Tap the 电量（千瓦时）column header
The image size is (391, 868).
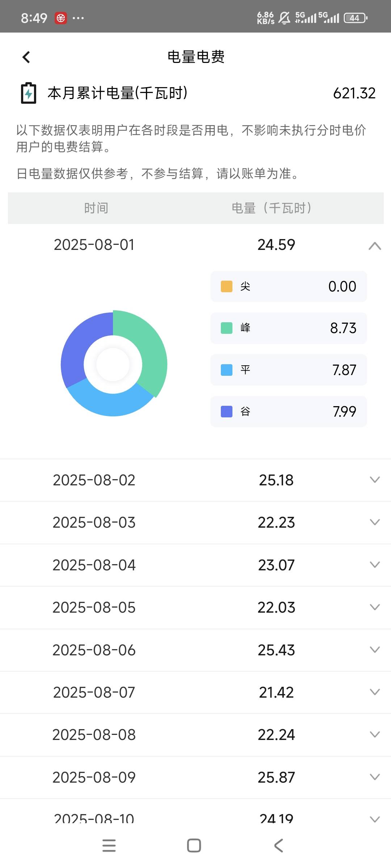(x=272, y=208)
